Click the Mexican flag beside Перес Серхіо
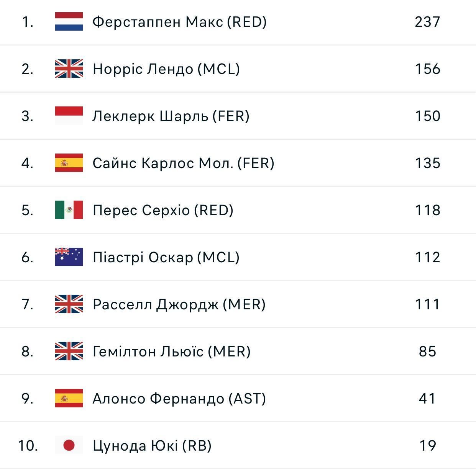The height and width of the screenshot is (469, 476). 69,210
